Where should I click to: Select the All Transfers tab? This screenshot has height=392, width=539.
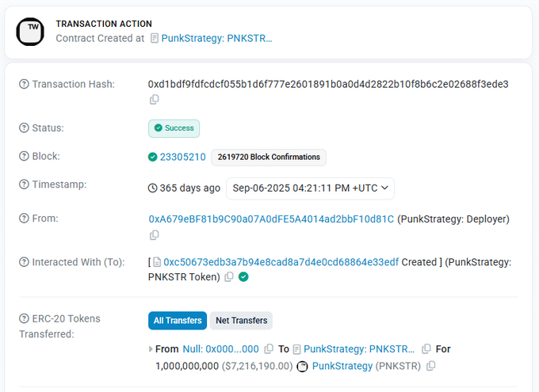[x=178, y=321]
